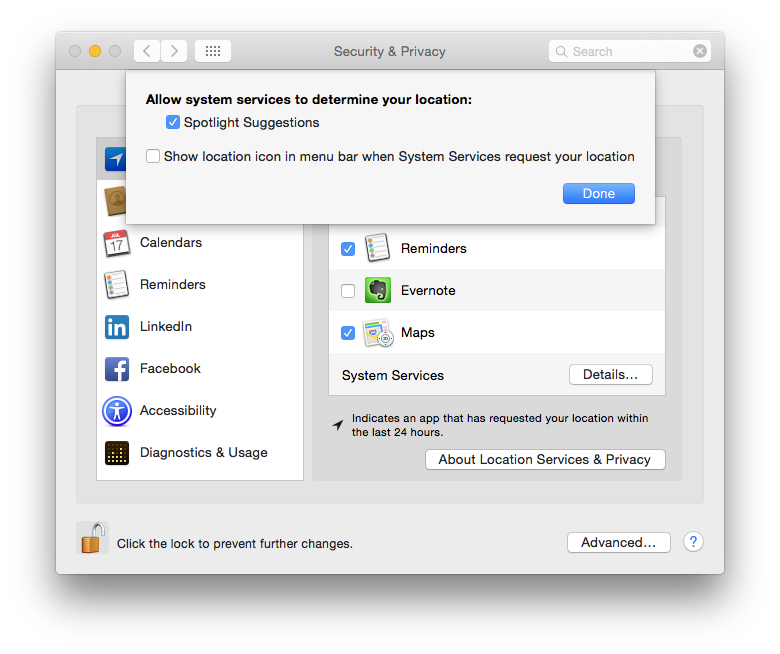Click Done to close the sheet

point(598,193)
